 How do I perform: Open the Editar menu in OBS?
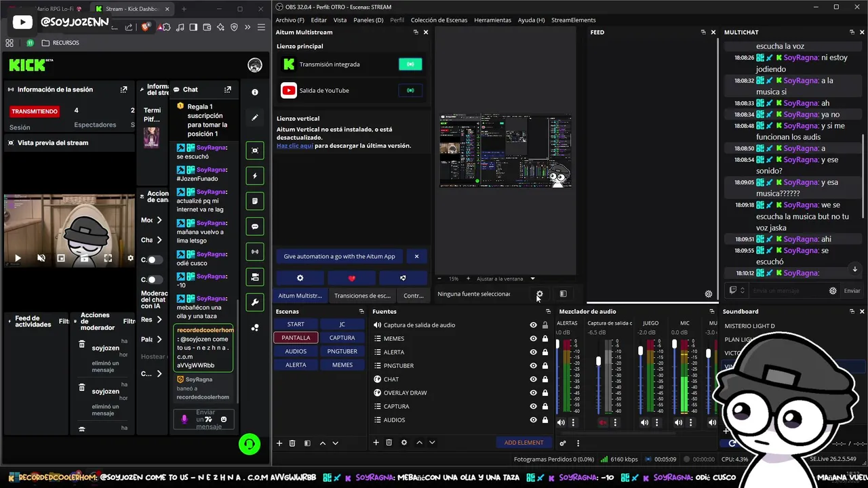(x=319, y=20)
